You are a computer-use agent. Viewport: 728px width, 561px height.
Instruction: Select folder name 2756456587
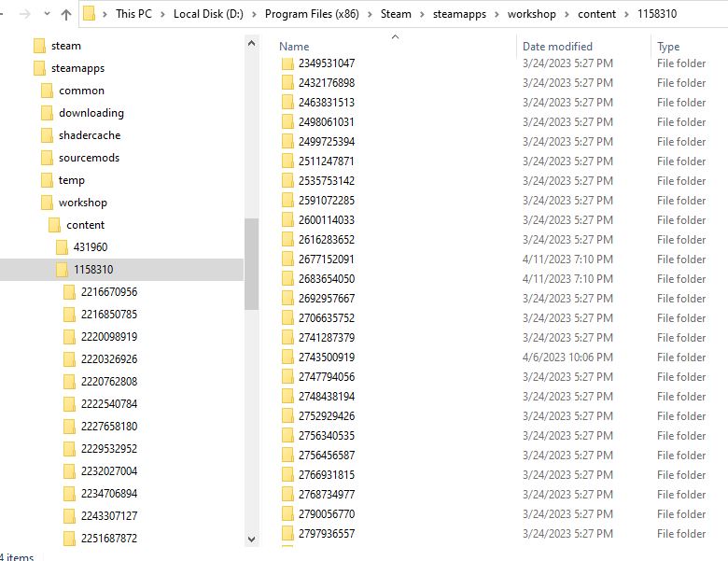[327, 456]
